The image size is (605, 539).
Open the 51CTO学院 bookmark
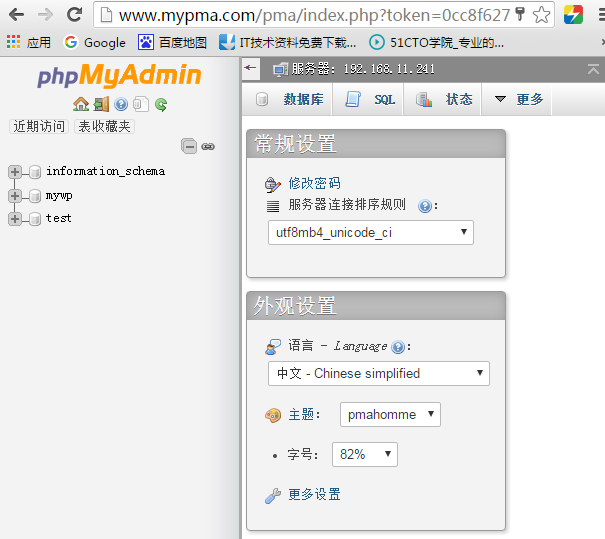point(436,42)
